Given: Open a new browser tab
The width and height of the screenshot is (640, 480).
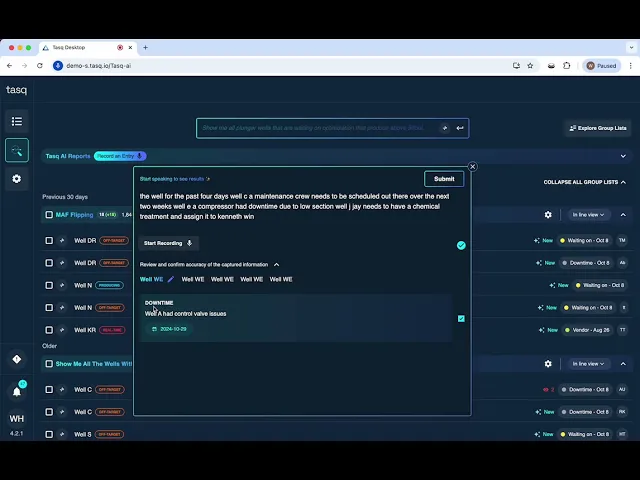Looking at the screenshot, I should (x=145, y=47).
